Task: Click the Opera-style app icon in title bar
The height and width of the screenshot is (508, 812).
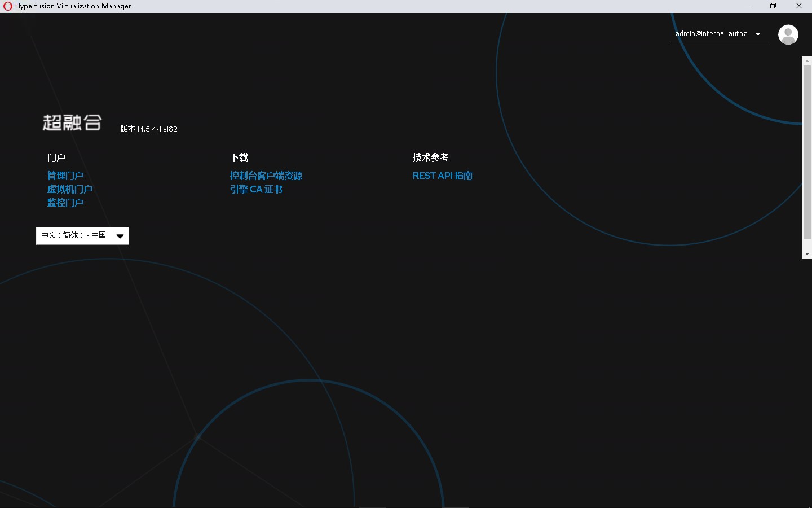Action: click(x=8, y=6)
